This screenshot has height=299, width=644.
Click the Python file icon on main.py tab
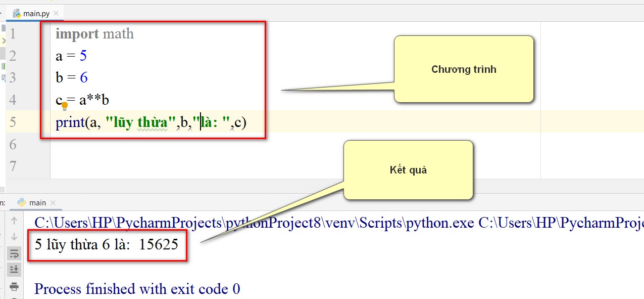(17, 13)
